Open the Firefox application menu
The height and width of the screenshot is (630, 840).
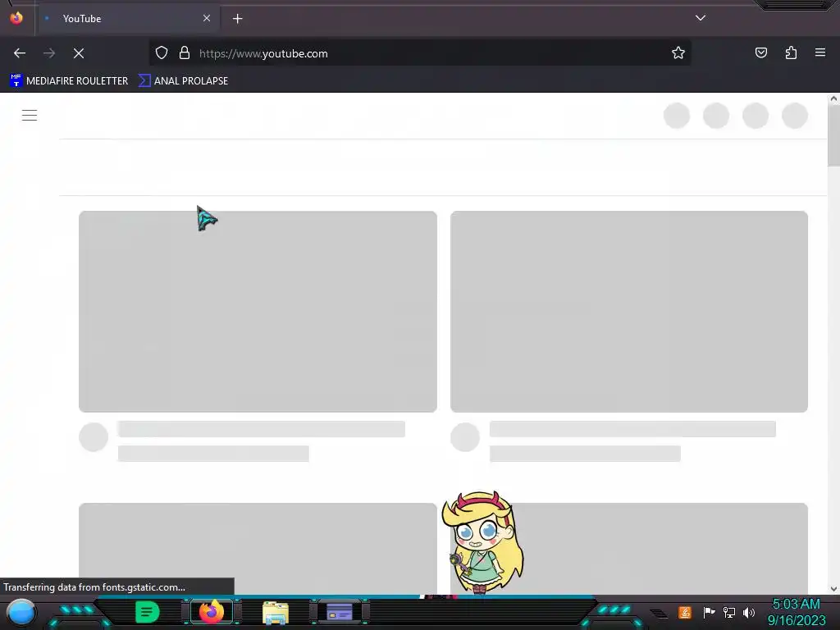pos(820,52)
